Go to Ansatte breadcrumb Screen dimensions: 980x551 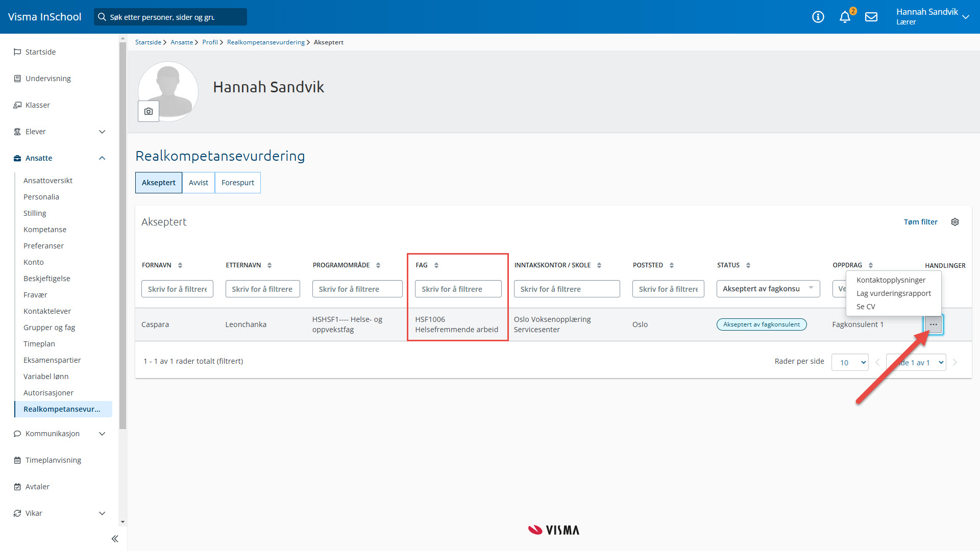pyautogui.click(x=182, y=42)
